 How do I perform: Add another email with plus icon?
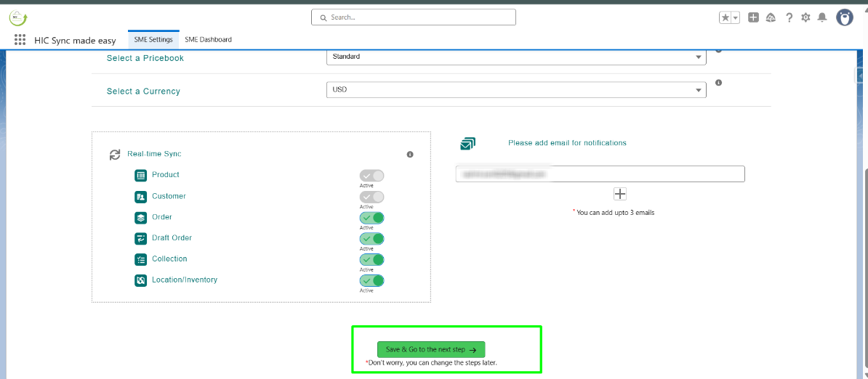point(620,194)
